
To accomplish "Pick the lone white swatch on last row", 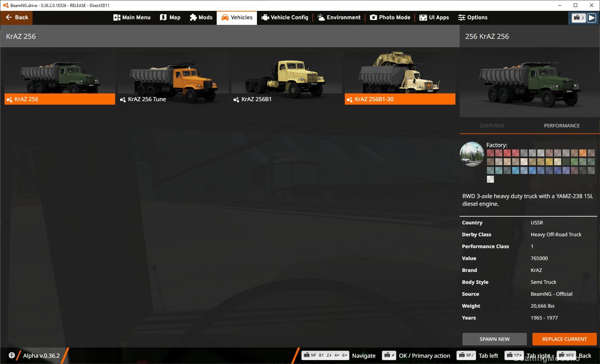I will 490,179.
